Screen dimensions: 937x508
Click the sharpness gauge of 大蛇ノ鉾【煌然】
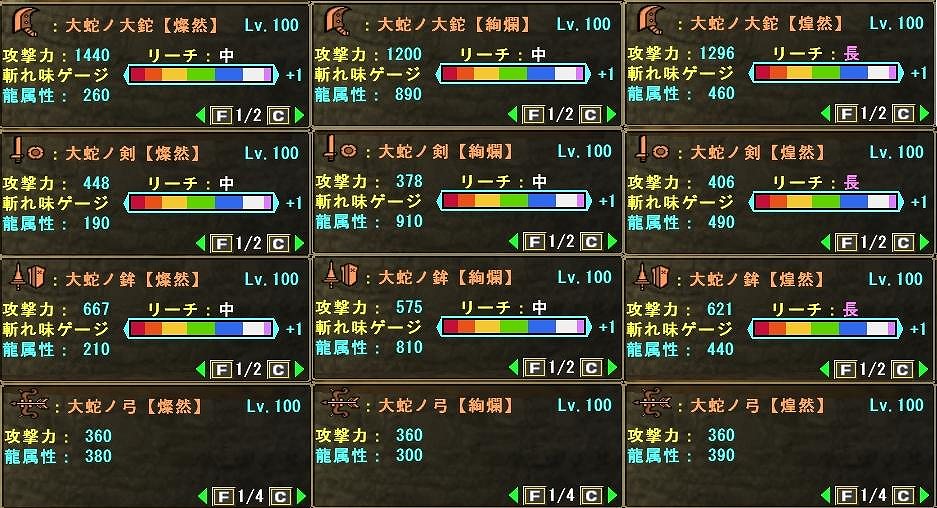tap(826, 328)
